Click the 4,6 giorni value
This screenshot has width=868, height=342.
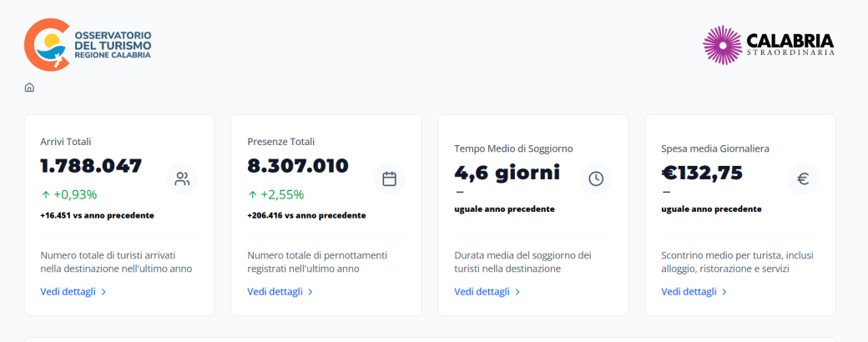[x=507, y=173]
